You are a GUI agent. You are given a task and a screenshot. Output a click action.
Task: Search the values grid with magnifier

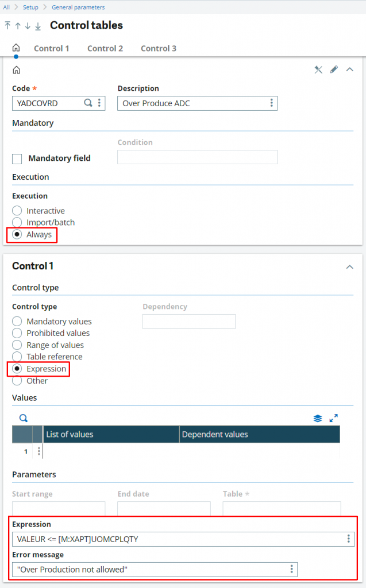coord(24,418)
